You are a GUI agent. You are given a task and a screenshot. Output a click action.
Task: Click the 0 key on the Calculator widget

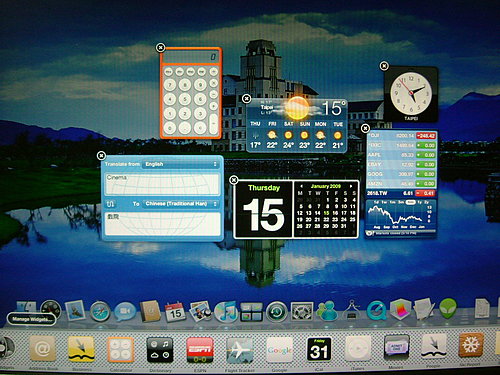click(170, 128)
